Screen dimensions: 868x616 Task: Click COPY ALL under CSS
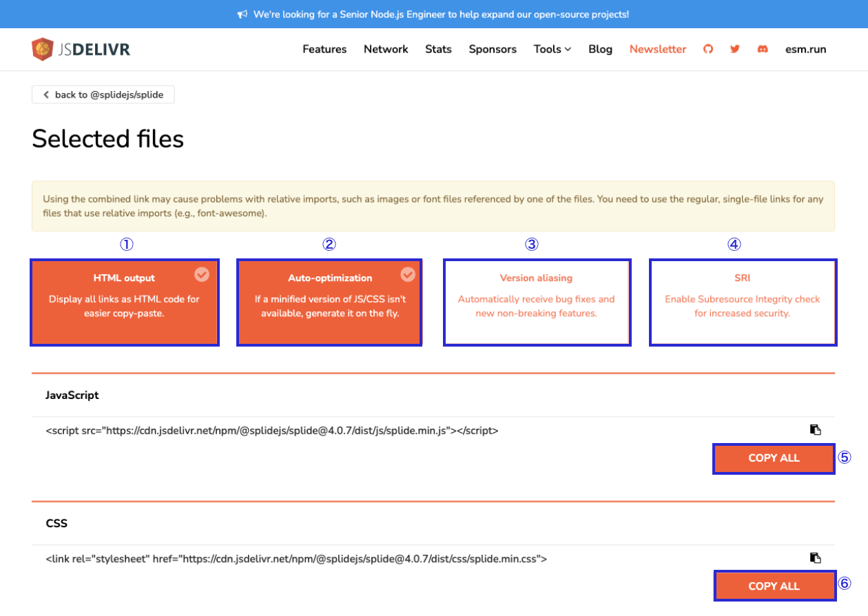pos(774,586)
